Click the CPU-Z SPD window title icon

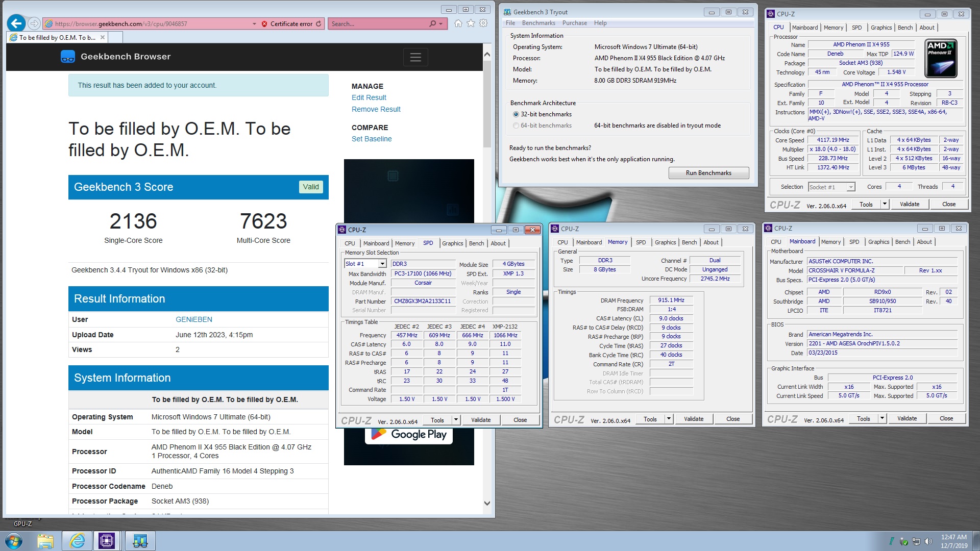342,230
